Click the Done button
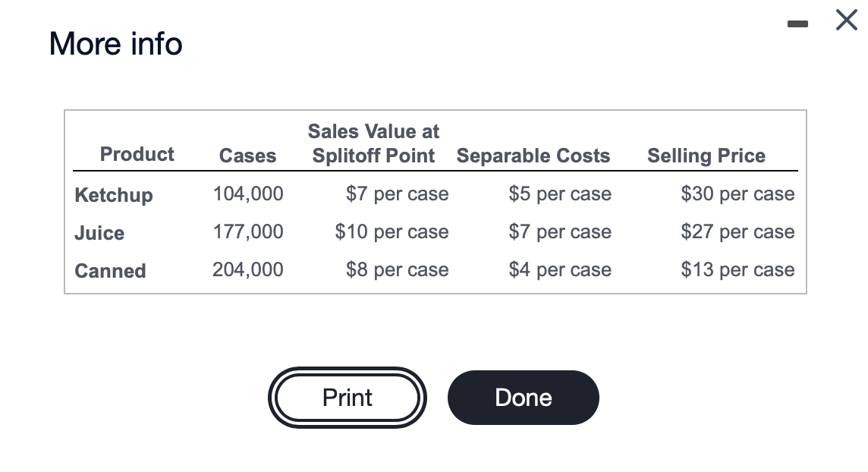This screenshot has height=472, width=868. pyautogui.click(x=523, y=397)
